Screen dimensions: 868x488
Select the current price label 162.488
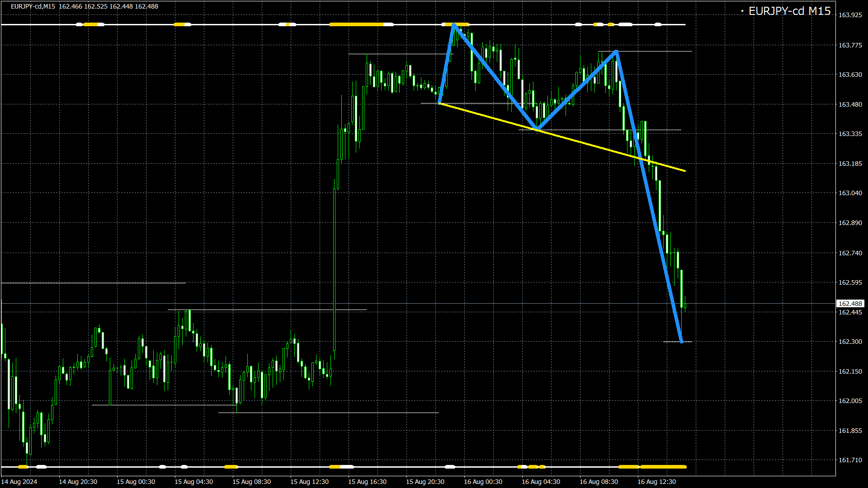pos(850,304)
